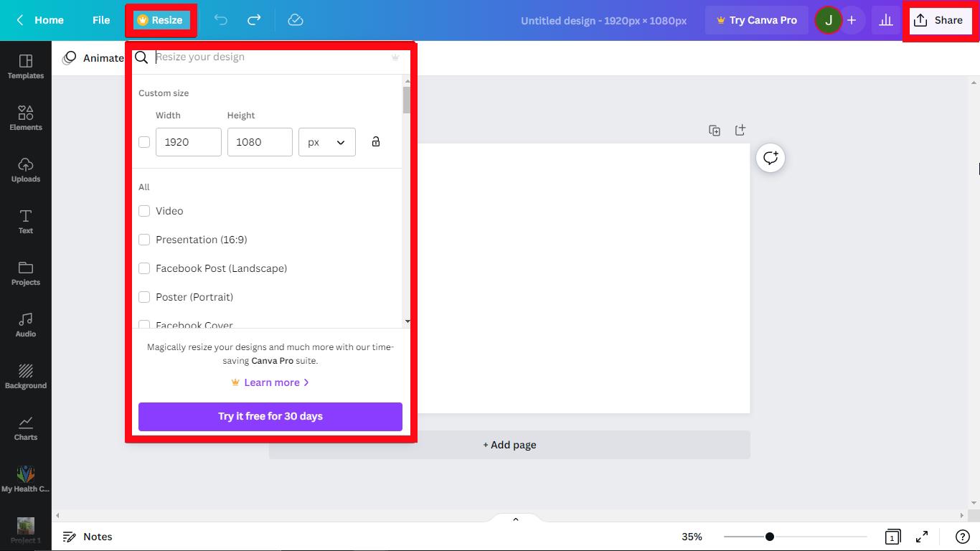Image resolution: width=980 pixels, height=551 pixels.
Task: Toggle the aspect ratio lock icon
Action: click(x=376, y=142)
